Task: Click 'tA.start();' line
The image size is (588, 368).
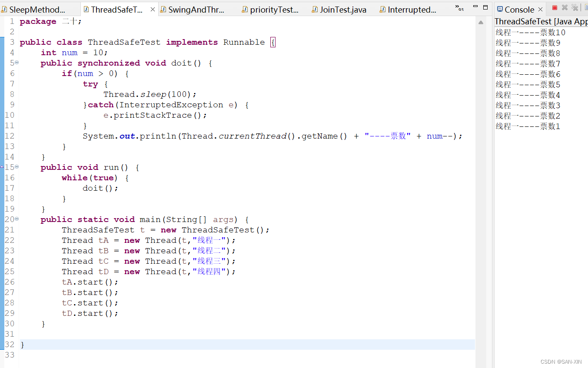Action: point(90,282)
